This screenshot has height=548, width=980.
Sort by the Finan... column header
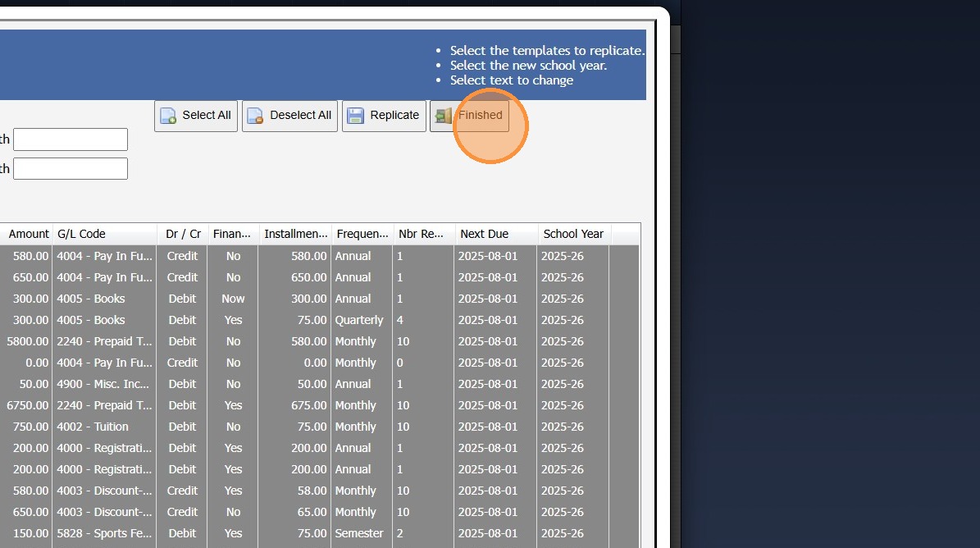(x=233, y=234)
